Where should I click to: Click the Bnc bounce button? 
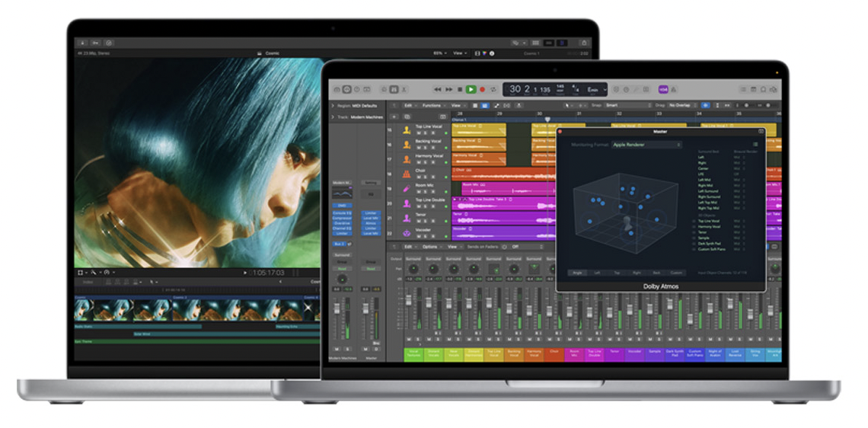coord(376,343)
